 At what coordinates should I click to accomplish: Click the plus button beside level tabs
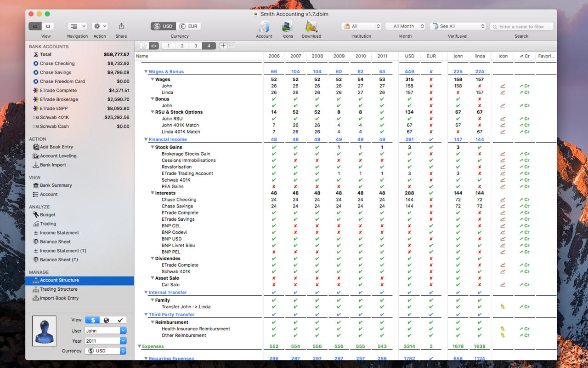tap(223, 46)
